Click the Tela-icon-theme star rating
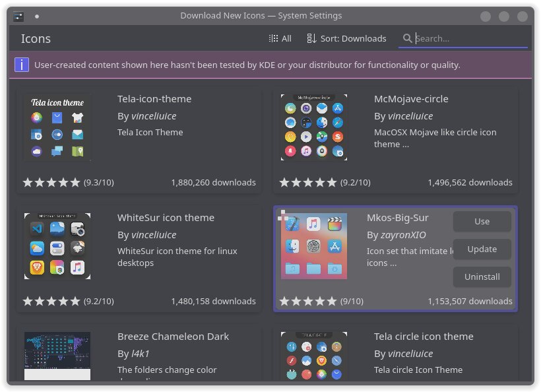The image size is (541, 392). 51,183
